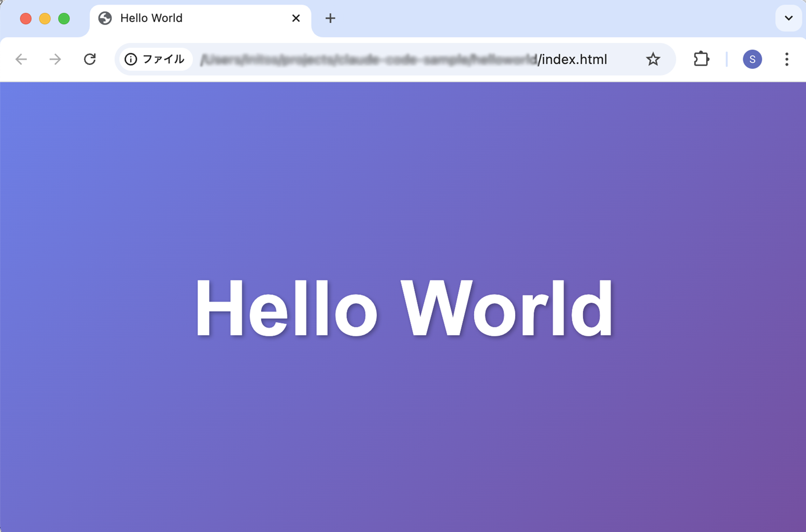Open the Extensions puzzle-piece icon
This screenshot has height=532, width=806.
[701, 59]
